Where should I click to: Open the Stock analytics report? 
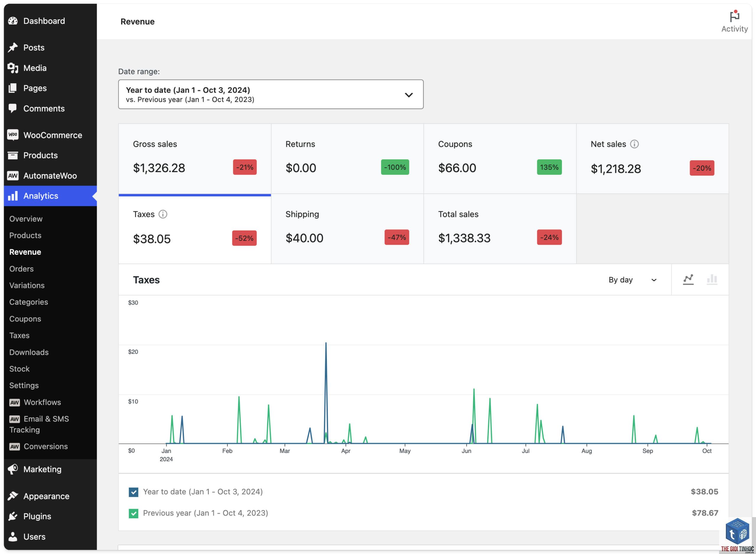click(19, 369)
